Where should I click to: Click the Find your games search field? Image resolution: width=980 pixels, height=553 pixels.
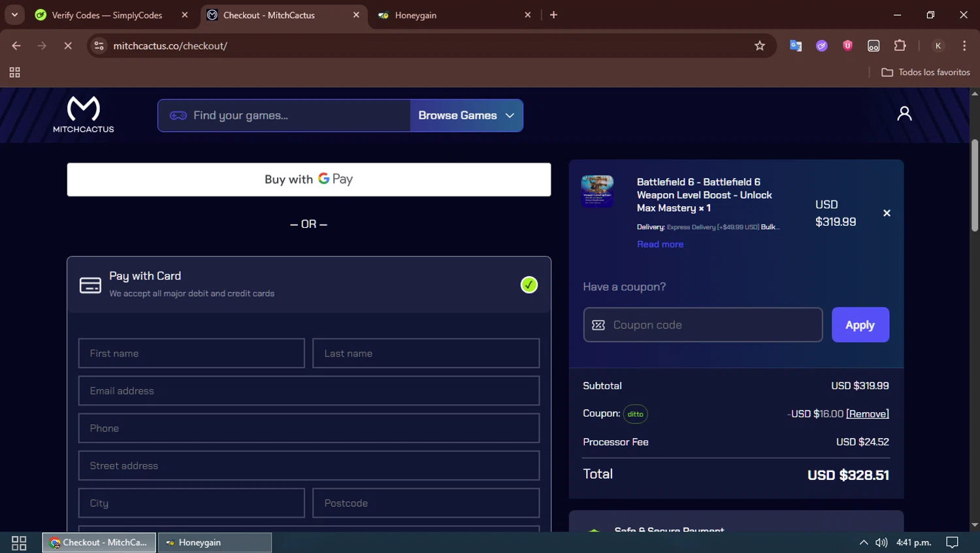coord(284,116)
